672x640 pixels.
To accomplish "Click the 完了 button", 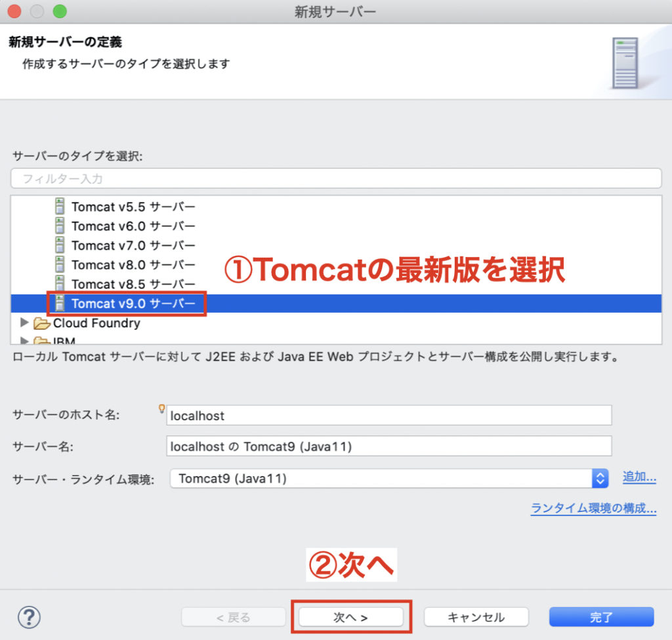I will (601, 617).
